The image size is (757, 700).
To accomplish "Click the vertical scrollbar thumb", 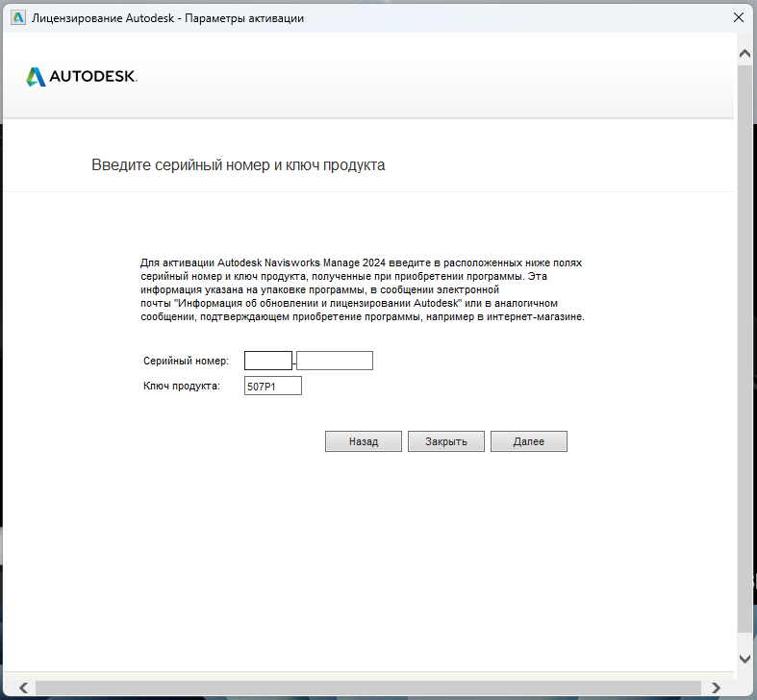I will tap(744, 347).
